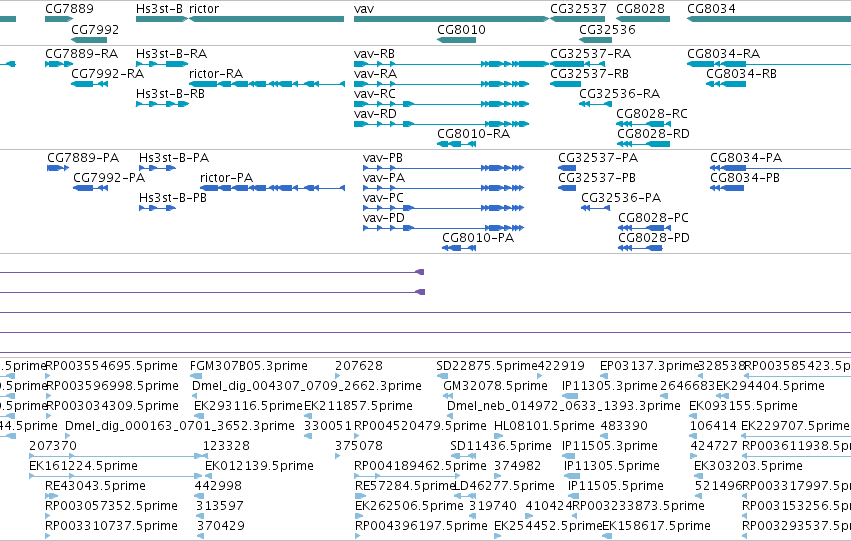This screenshot has width=851, height=541.
Task: Click the CG7992-PA protein label
Action: [x=109, y=178]
